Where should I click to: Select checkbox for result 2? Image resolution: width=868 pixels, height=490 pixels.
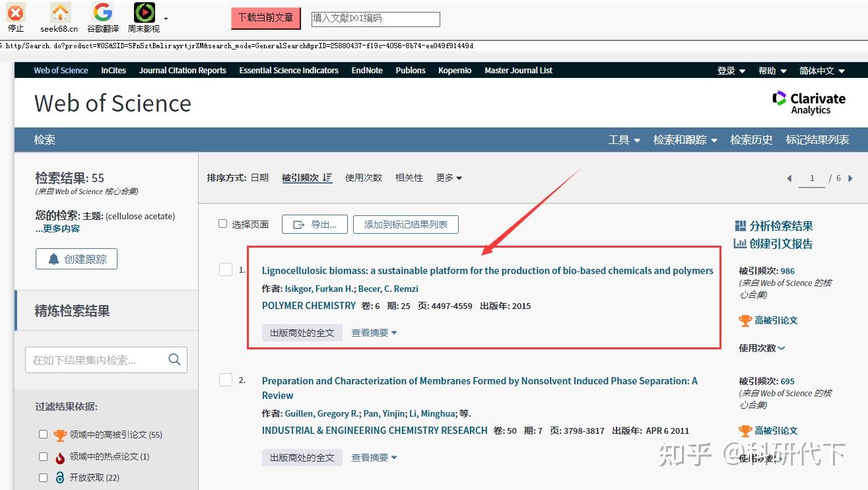pos(226,380)
